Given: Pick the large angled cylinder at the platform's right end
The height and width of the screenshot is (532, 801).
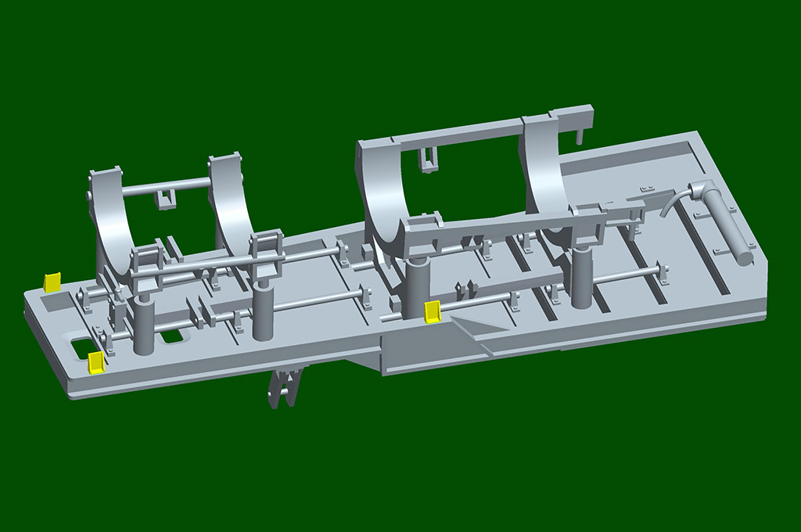Looking at the screenshot, I should (721, 223).
